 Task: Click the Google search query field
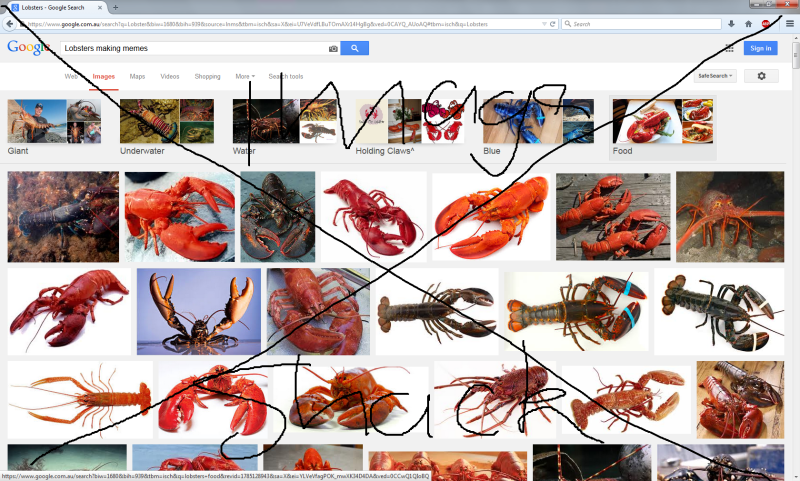point(190,48)
